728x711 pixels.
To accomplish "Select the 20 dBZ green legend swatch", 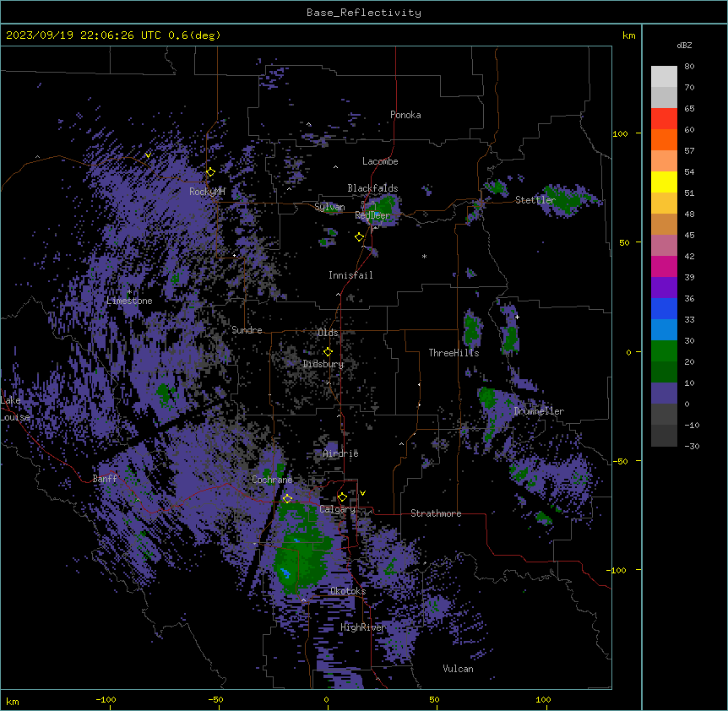I will pos(664,351).
